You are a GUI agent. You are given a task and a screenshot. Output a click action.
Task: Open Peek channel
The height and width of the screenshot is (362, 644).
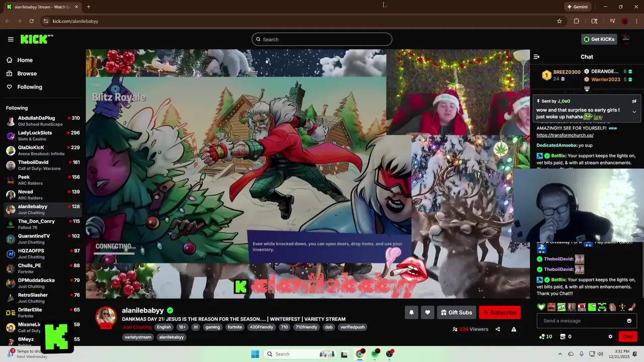pos(43,180)
